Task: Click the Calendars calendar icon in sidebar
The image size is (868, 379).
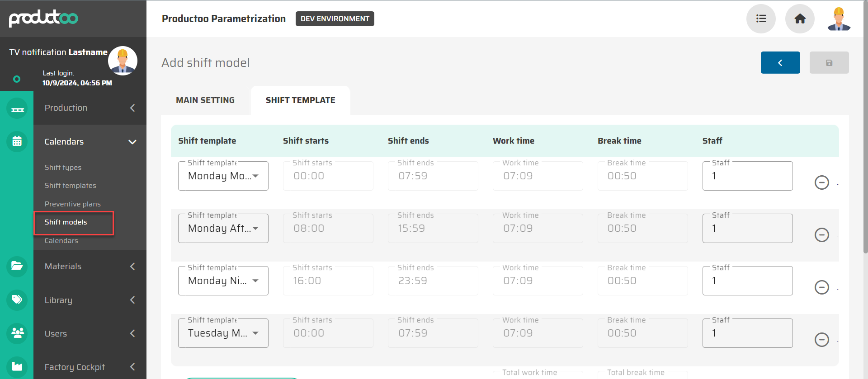Action: tap(17, 141)
